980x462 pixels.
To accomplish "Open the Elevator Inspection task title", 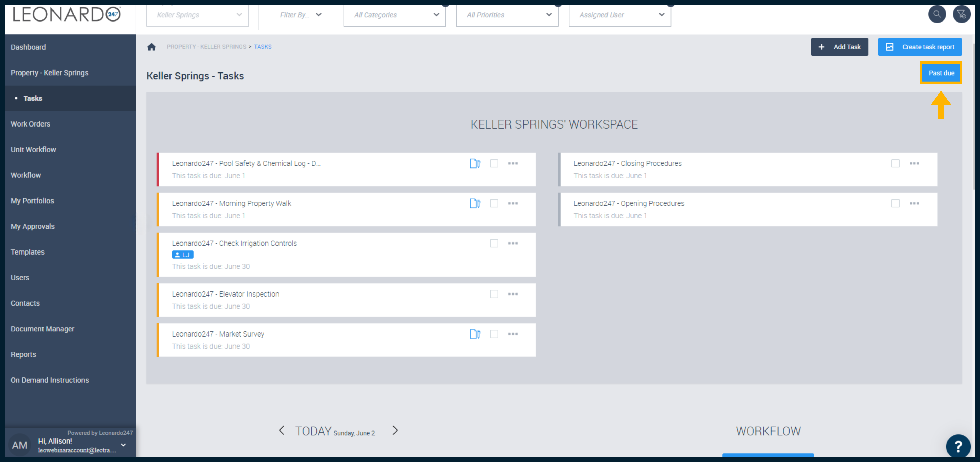I will tap(225, 294).
